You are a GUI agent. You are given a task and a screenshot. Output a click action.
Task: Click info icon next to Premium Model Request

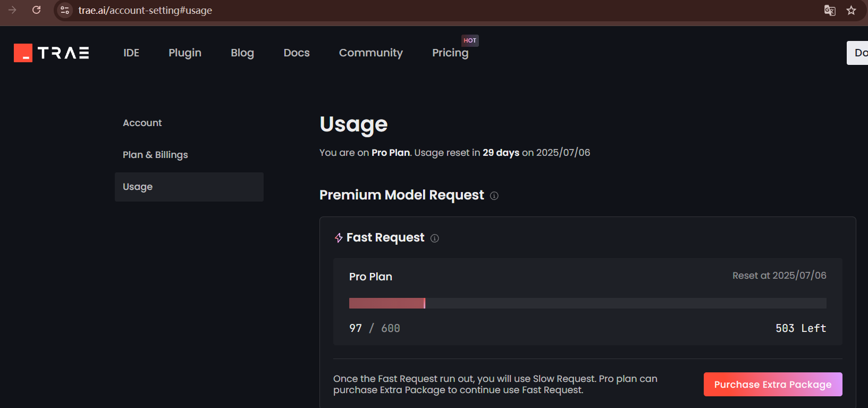pos(494,196)
